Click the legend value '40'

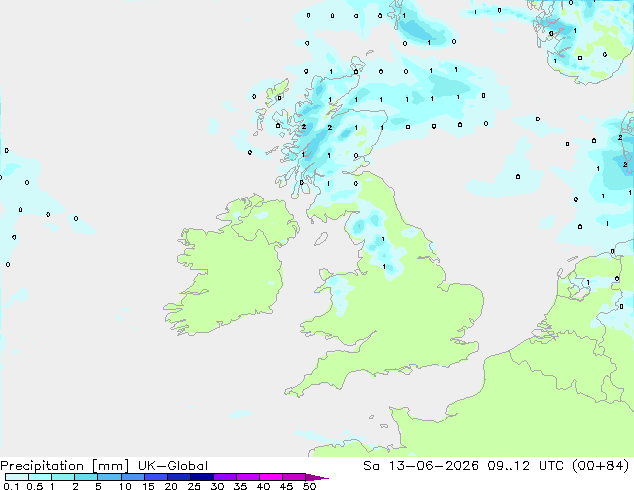263,486
